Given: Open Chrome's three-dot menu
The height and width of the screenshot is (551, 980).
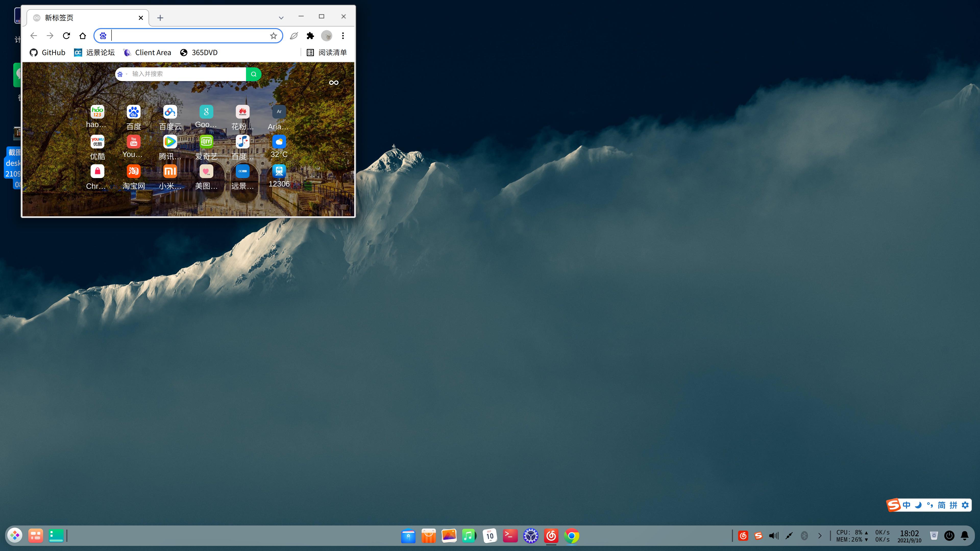Looking at the screenshot, I should (343, 36).
